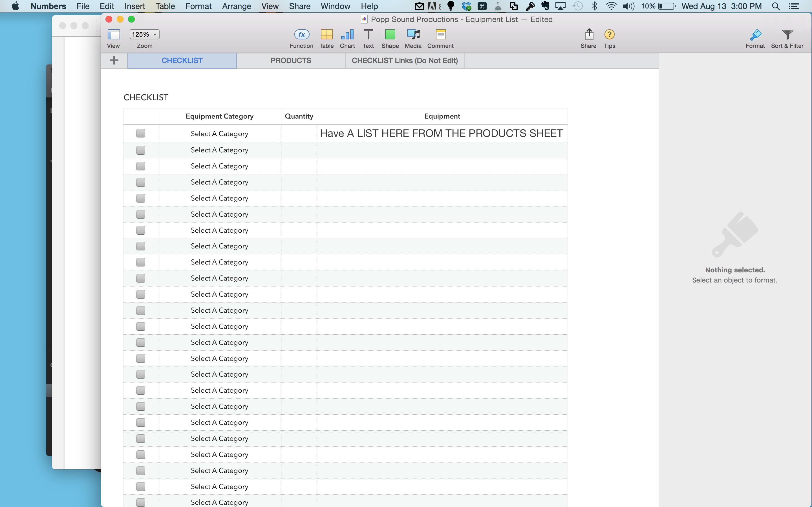Click the Tips help button
The image size is (812, 507).
coord(609,35)
